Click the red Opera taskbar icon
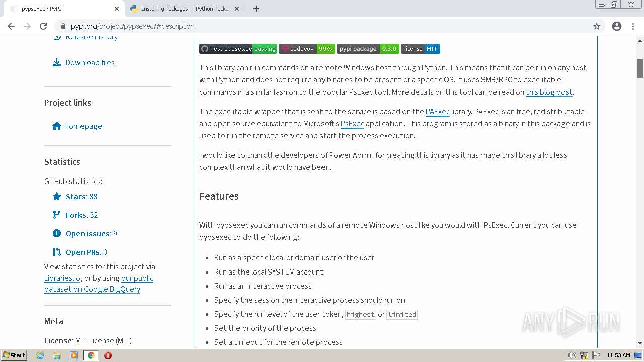The image size is (644, 362). coord(108,355)
